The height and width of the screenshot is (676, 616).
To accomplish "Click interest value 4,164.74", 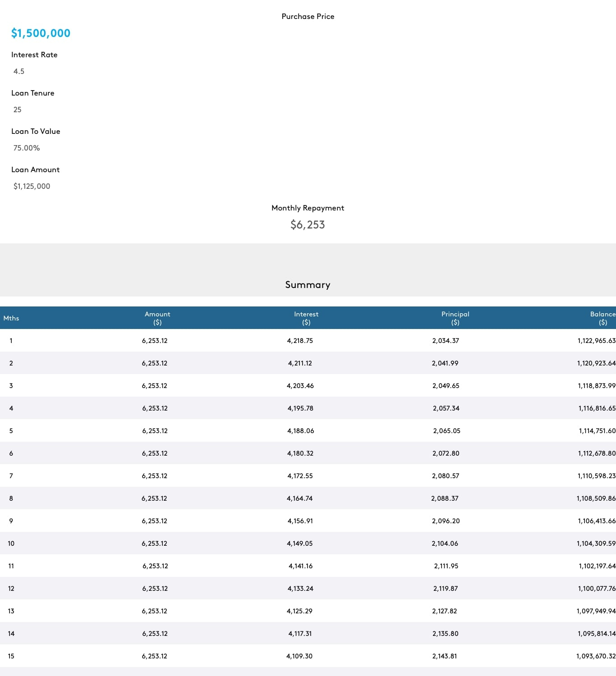I will (x=300, y=498).
